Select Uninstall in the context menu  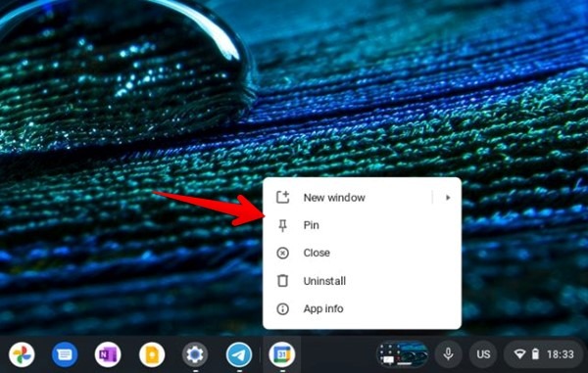(x=362, y=281)
